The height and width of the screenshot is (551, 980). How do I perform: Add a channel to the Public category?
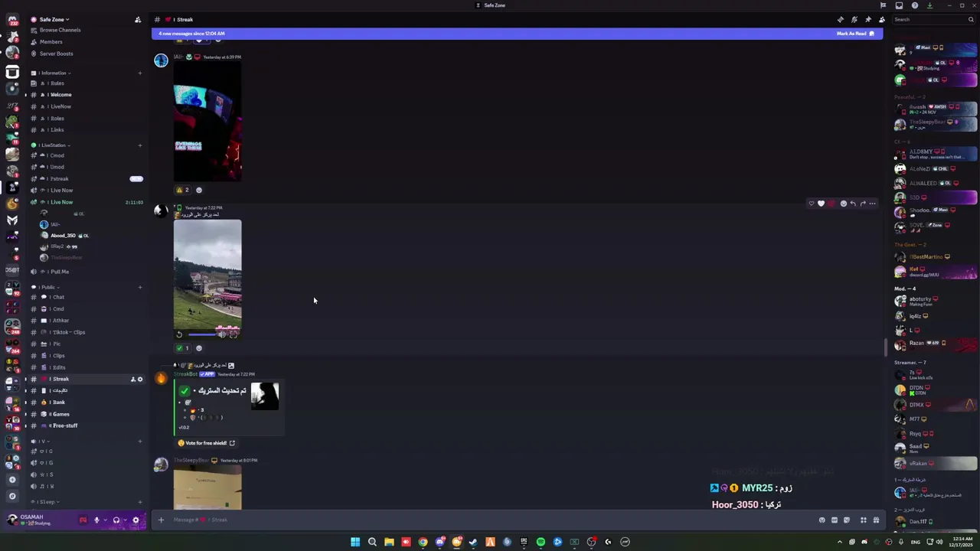point(139,287)
